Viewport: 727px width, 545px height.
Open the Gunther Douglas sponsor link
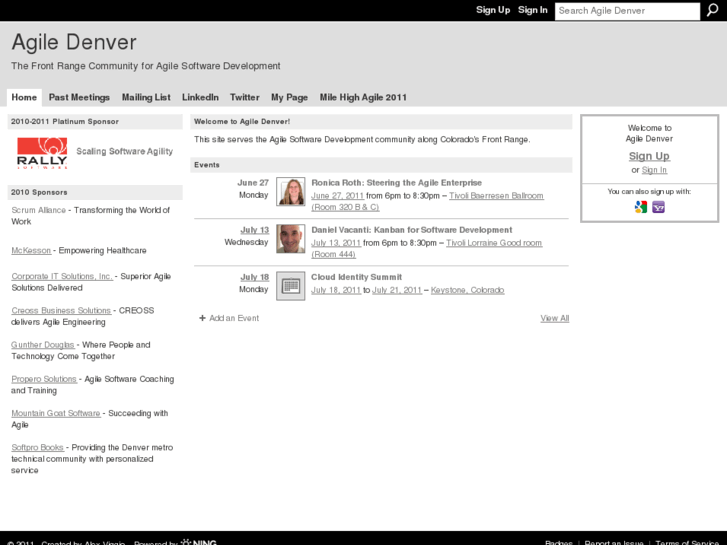pos(43,345)
